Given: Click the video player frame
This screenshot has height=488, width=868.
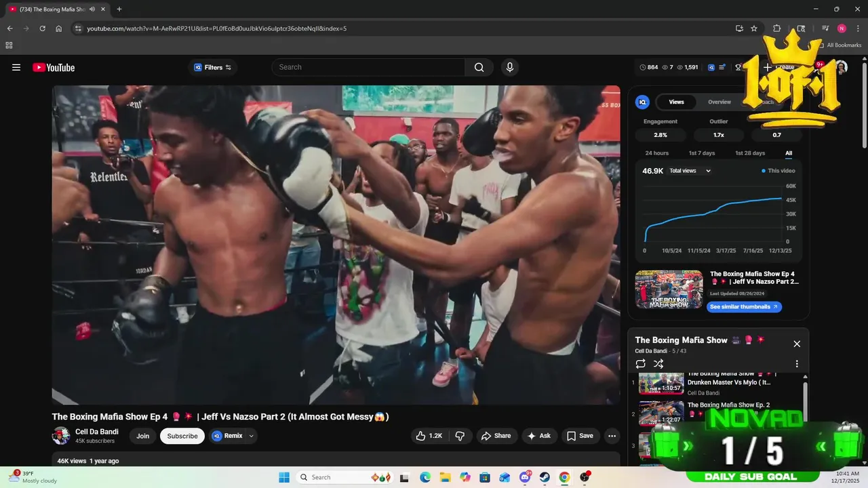Looking at the screenshot, I should 336,245.
